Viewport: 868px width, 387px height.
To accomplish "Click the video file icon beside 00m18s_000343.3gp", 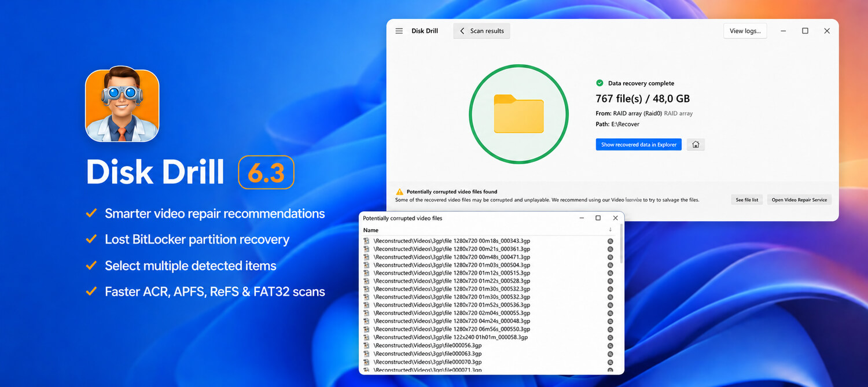I will click(x=366, y=241).
